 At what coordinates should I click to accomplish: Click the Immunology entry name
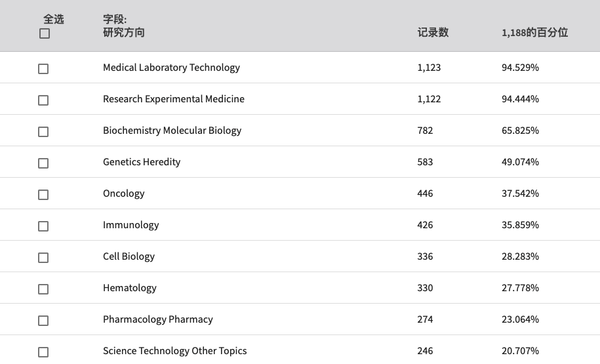131,225
